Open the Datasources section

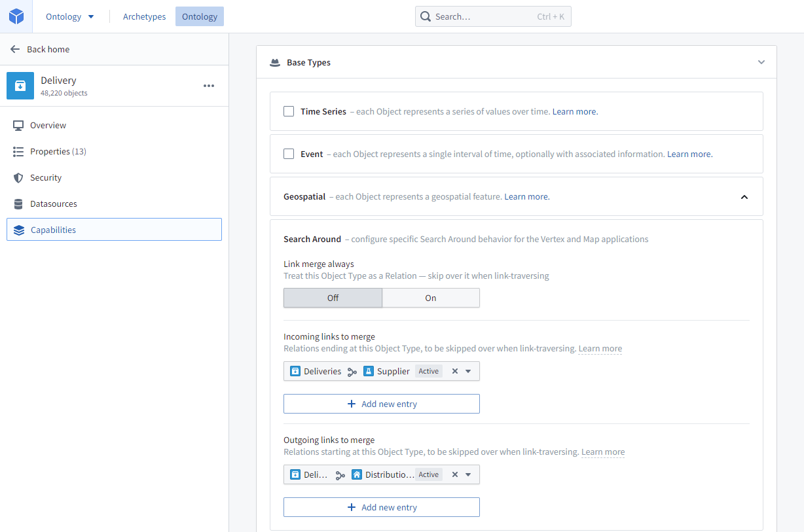click(x=114, y=204)
